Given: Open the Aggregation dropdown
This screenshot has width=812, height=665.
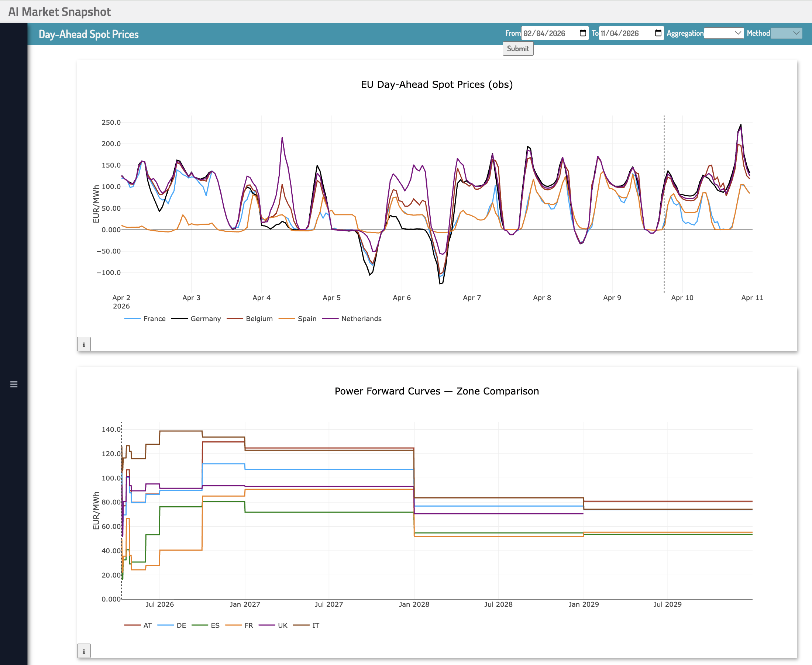Looking at the screenshot, I should [723, 33].
